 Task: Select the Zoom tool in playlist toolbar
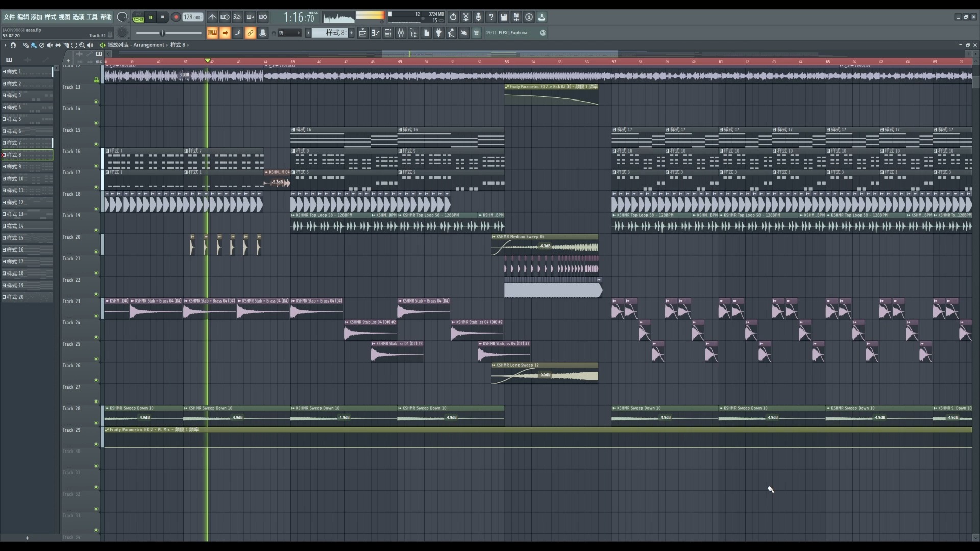point(82,45)
